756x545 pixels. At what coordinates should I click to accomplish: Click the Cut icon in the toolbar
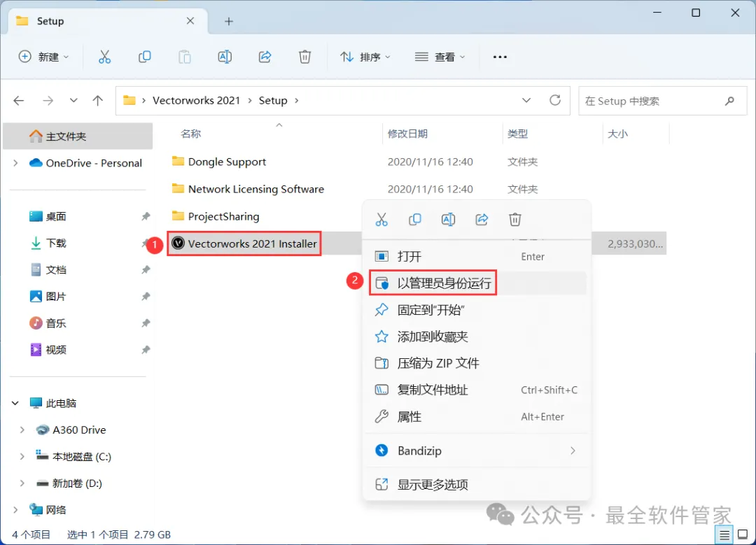pos(104,57)
